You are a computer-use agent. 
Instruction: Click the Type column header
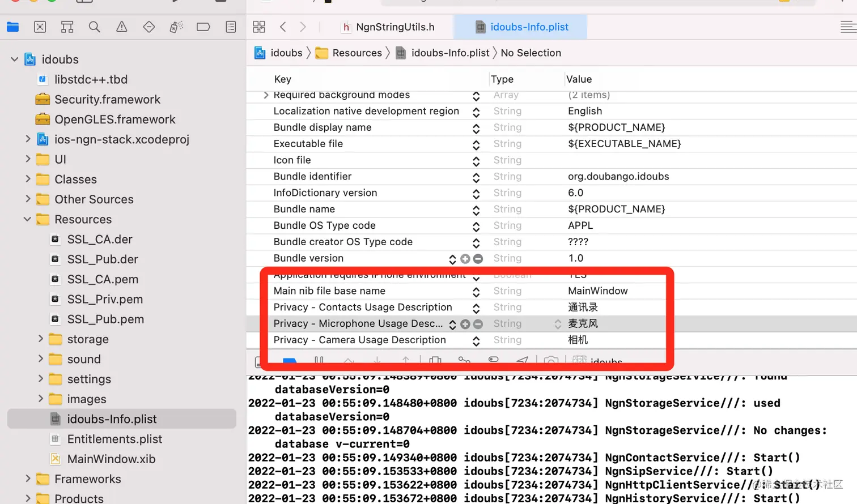click(502, 79)
